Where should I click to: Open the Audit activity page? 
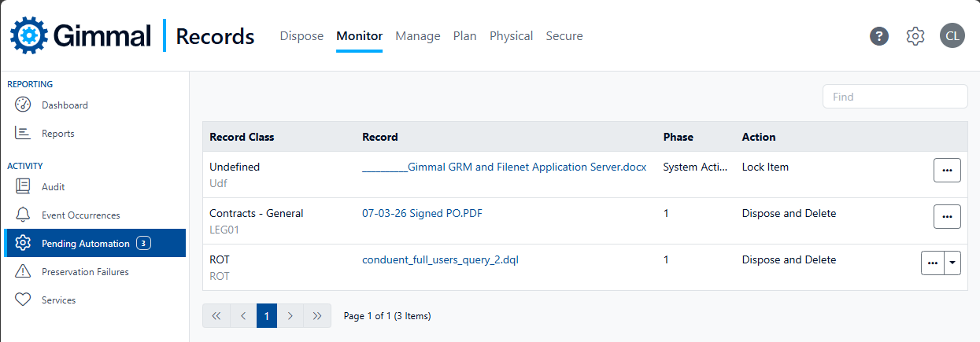[53, 187]
